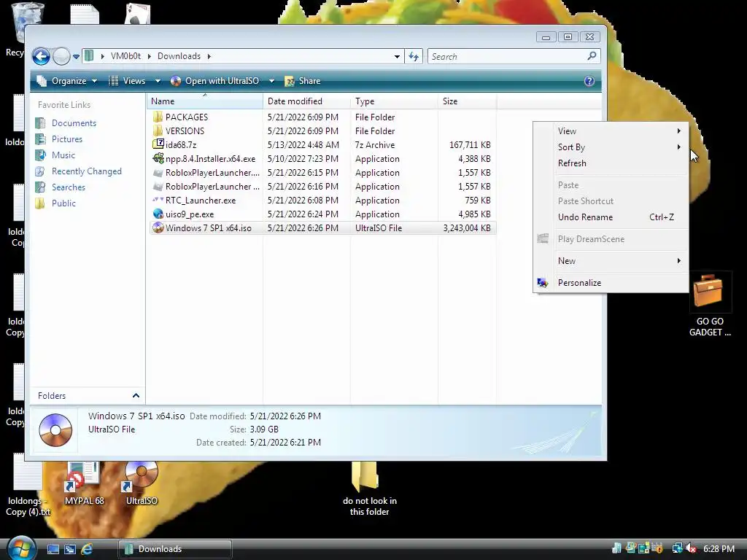Expand the Folders pane chevron

click(x=136, y=396)
